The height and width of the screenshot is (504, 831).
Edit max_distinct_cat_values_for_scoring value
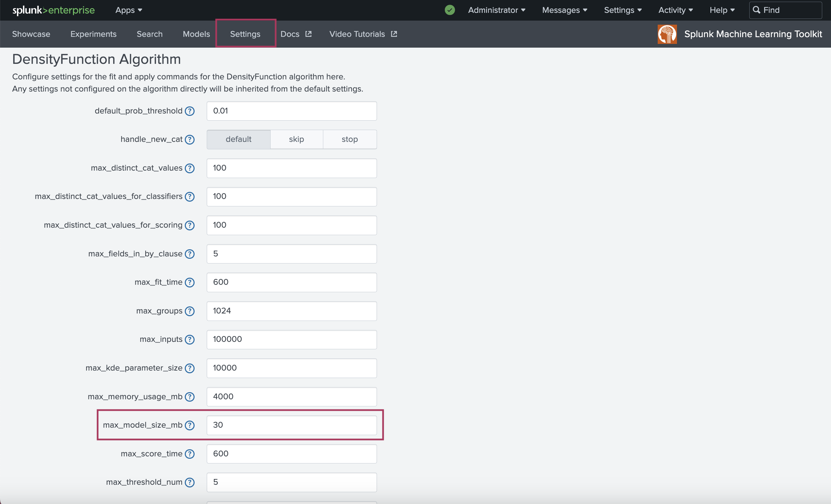tap(292, 225)
